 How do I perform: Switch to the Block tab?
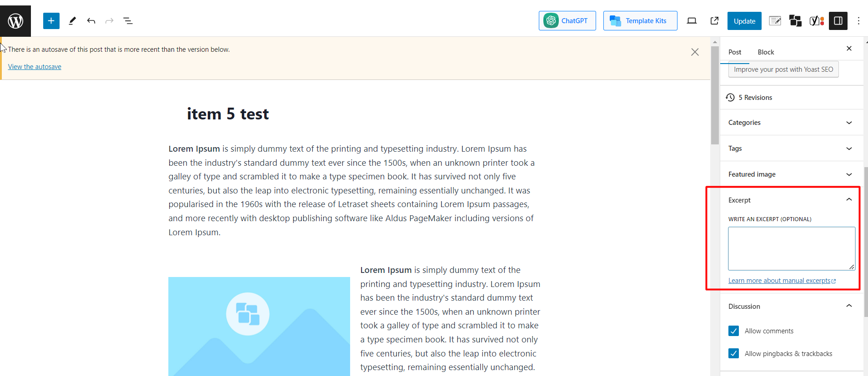pos(766,52)
